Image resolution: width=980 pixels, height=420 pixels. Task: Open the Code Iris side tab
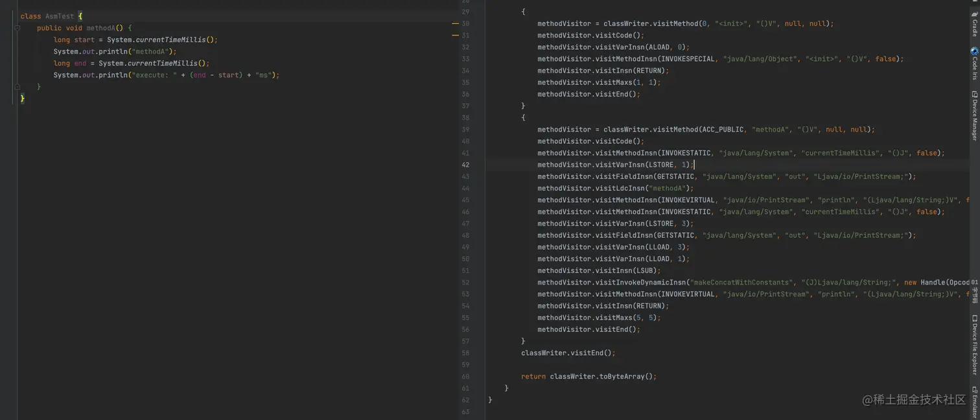pyautogui.click(x=974, y=64)
